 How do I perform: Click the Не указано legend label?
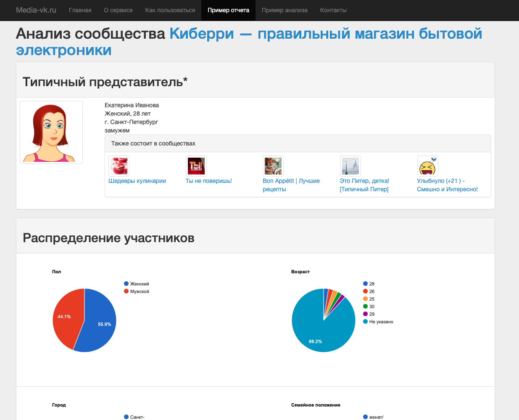[381, 322]
